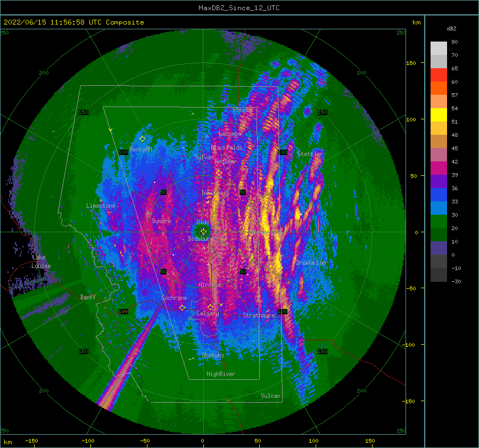This screenshot has height=448, width=479.
Task: Select the Limestone label
Action: click(101, 206)
